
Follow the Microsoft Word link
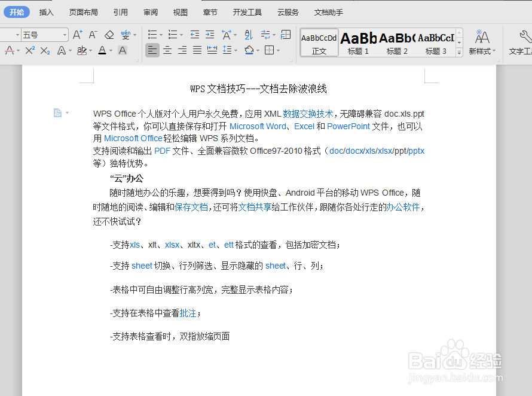[258, 126]
